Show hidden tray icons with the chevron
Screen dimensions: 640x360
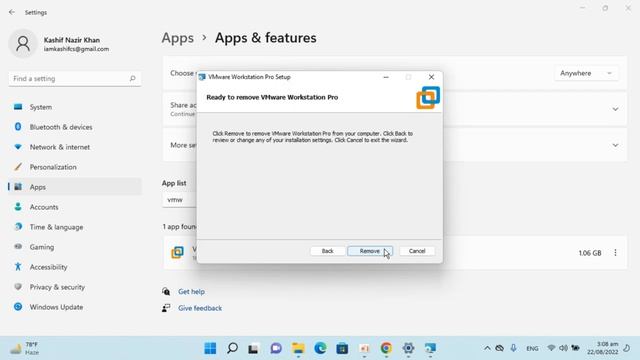[x=487, y=348]
